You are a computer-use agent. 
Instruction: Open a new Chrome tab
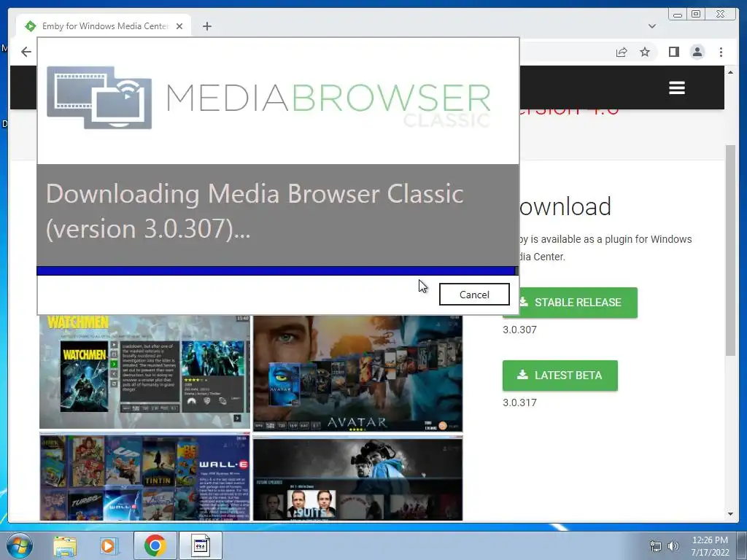[x=206, y=26]
